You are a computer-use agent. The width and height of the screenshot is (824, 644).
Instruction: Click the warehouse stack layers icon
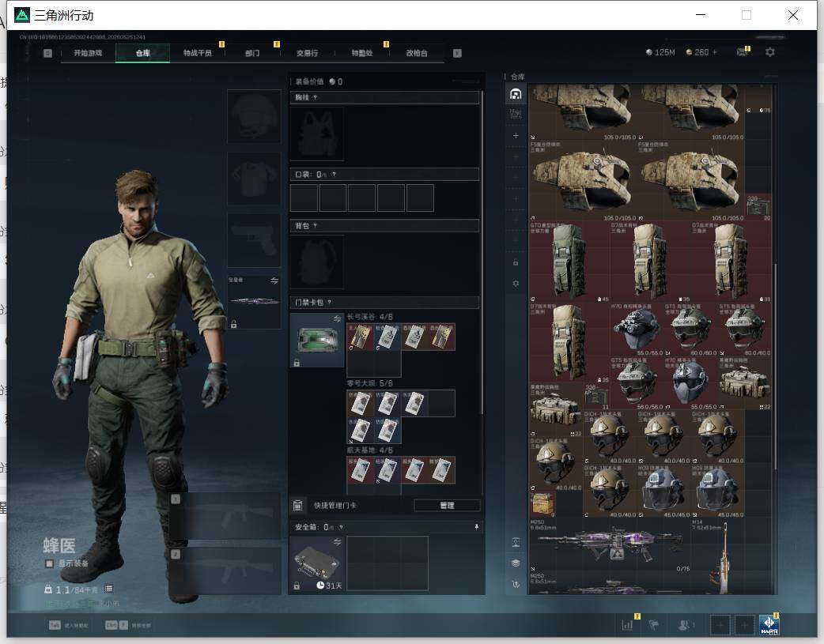[x=516, y=563]
